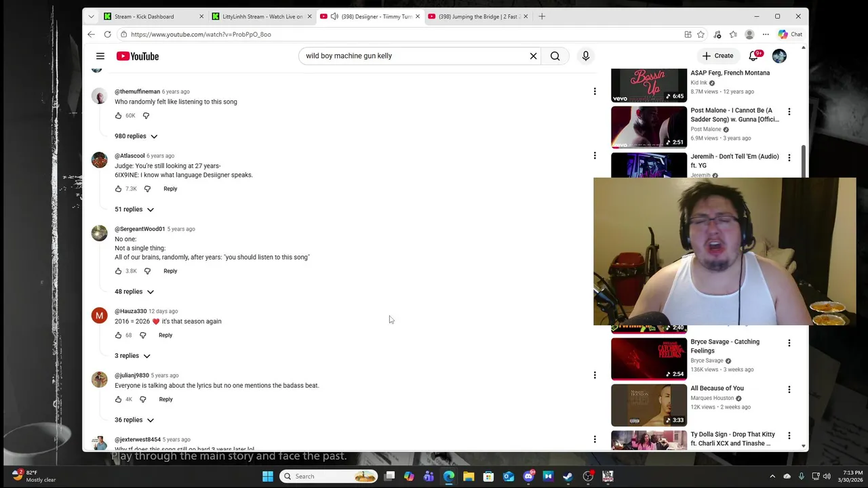Open options menu for @julianj9830 comment

[595, 375]
